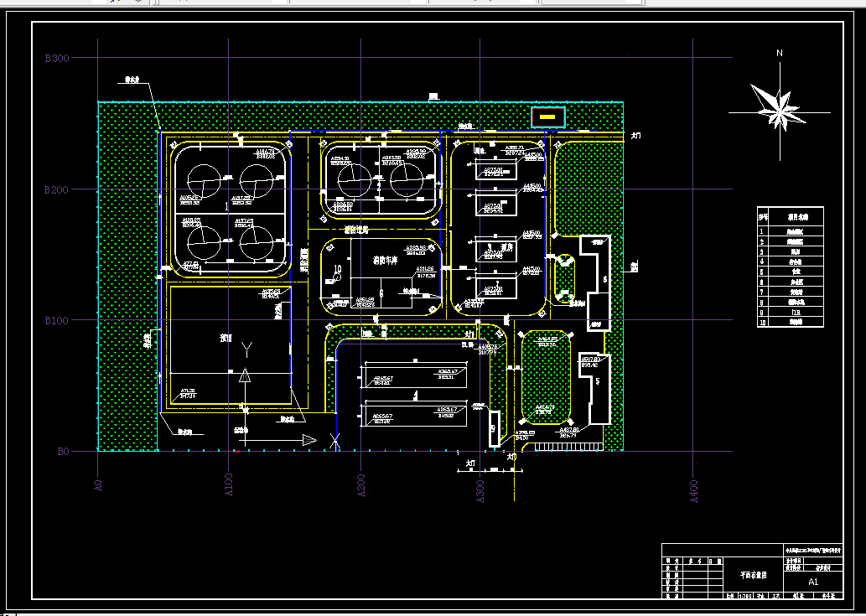Click the B300 grid axis label
This screenshot has width=866, height=616.
pos(57,58)
